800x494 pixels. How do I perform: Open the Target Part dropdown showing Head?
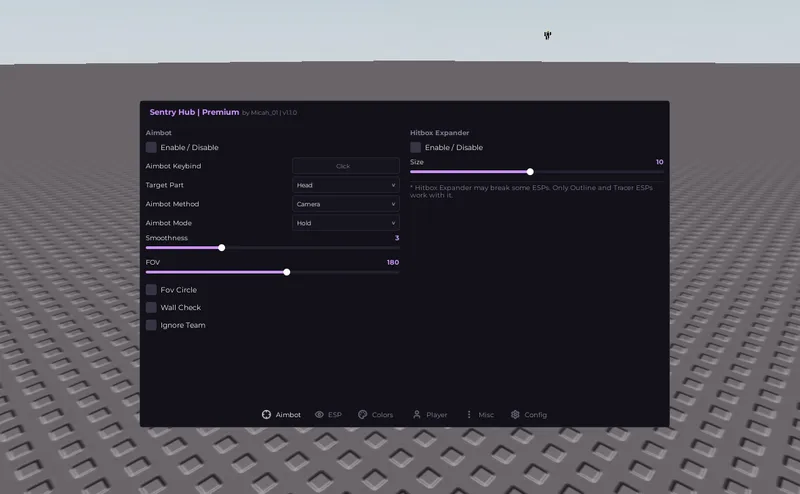click(x=345, y=185)
